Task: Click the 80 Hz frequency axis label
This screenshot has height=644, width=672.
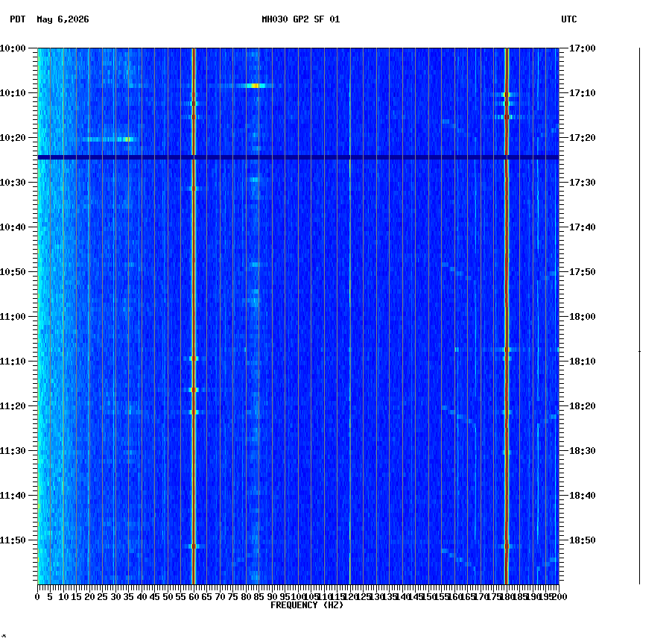Action: (x=246, y=597)
